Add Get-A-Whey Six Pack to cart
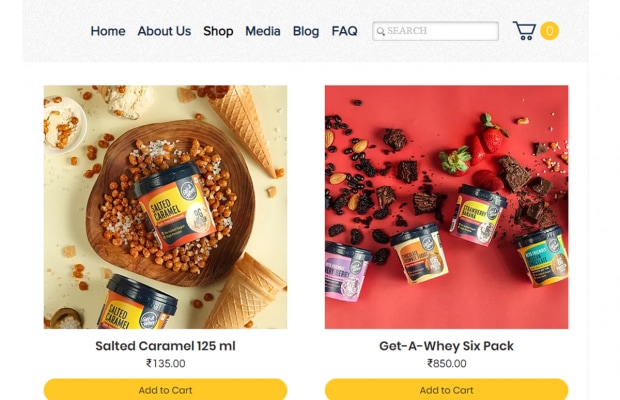The width and height of the screenshot is (620, 400). coord(446,389)
